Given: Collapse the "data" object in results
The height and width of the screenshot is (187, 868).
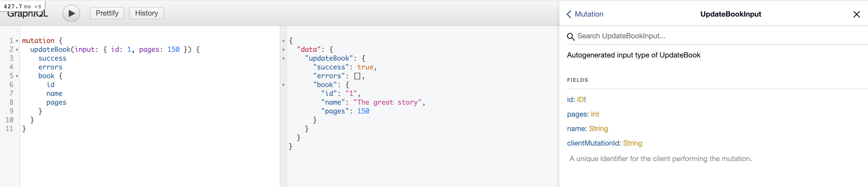Looking at the screenshot, I should 283,50.
